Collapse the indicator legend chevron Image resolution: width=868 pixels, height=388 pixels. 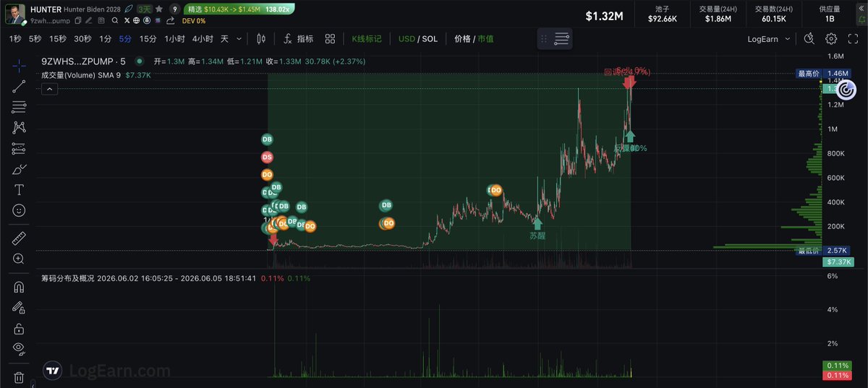(48, 90)
